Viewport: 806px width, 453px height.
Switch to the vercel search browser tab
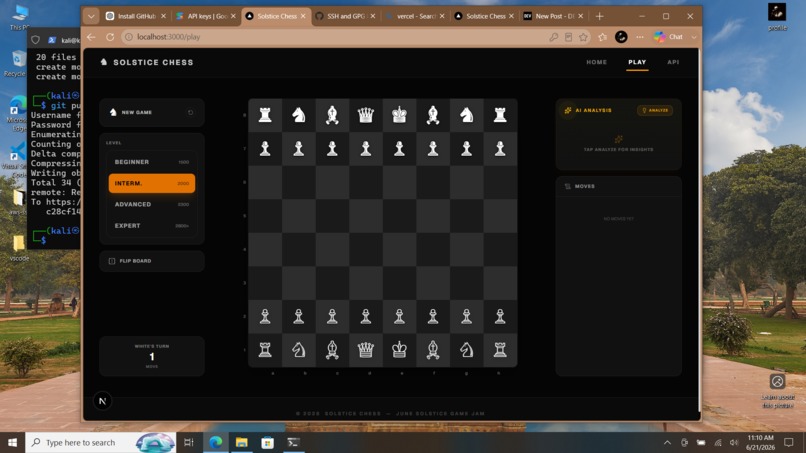point(415,16)
